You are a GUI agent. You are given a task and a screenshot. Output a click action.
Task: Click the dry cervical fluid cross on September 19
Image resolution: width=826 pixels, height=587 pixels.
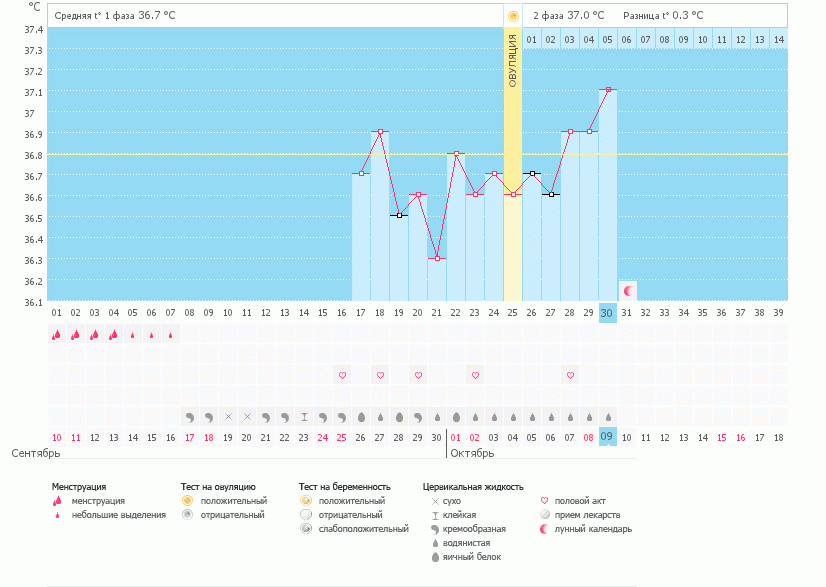click(x=228, y=416)
